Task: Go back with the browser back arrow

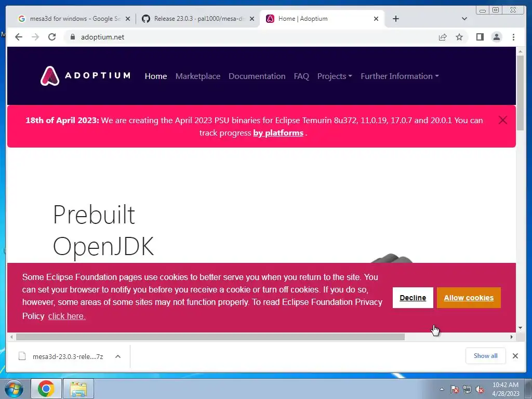Action: coord(19,37)
